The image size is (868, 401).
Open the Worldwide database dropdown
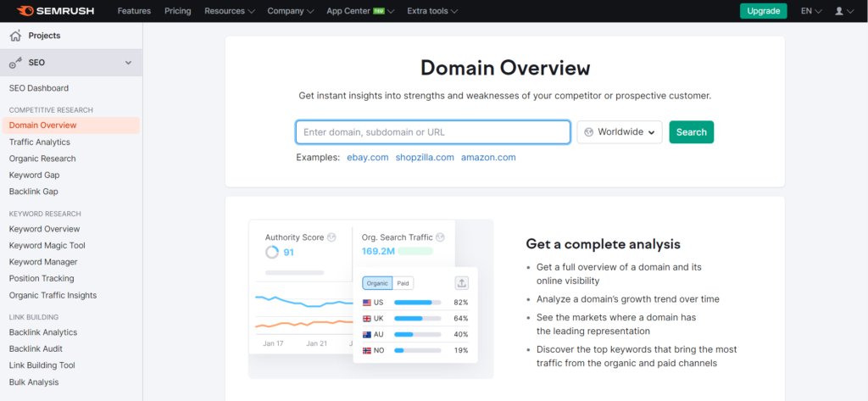click(x=620, y=132)
